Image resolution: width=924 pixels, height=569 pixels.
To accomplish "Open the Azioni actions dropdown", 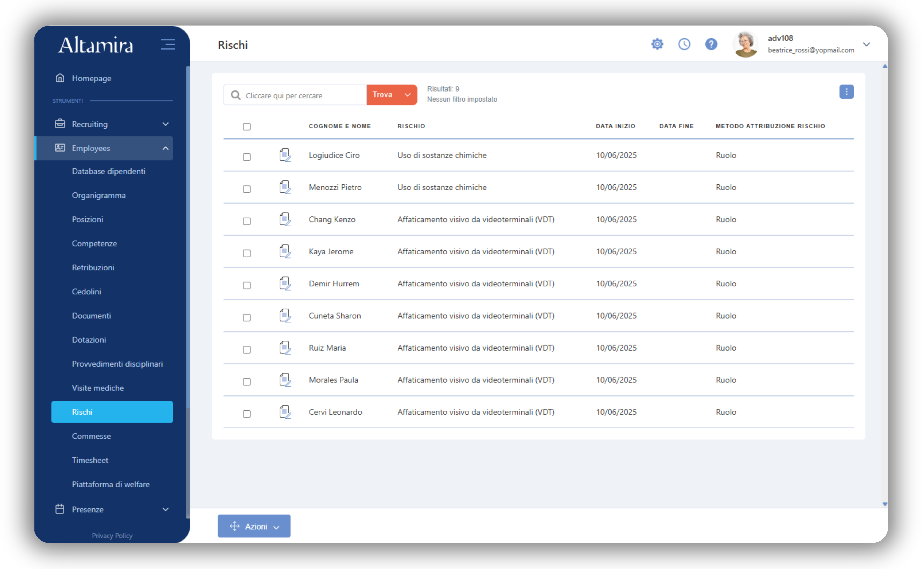I will tap(254, 526).
